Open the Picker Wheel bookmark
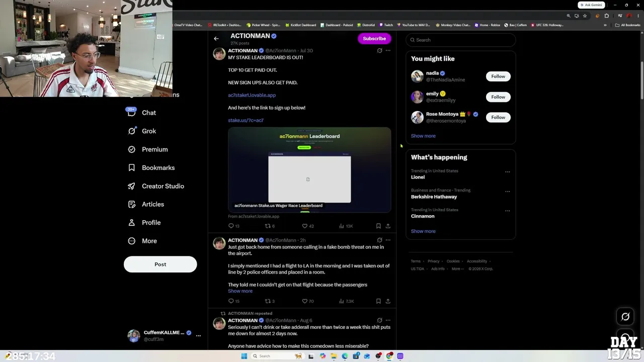The width and height of the screenshot is (644, 362). [x=263, y=25]
